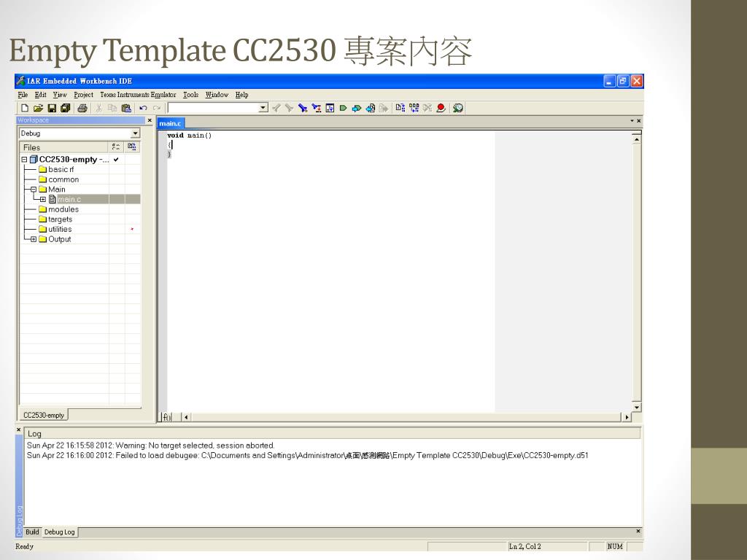Viewport: 747px width, 560px height.
Task: Collapse the Main folder node
Action: point(34,190)
